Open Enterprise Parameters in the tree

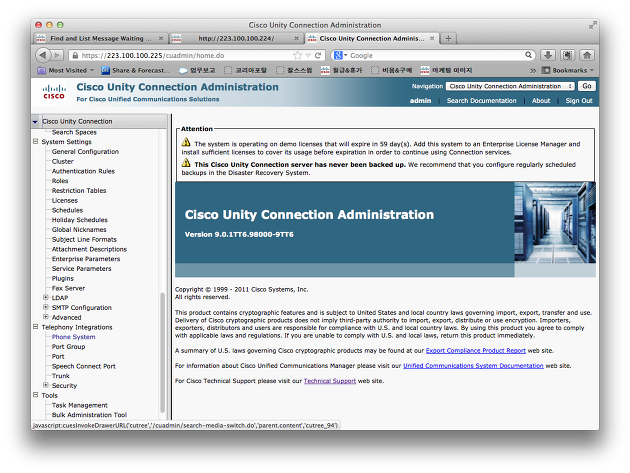point(86,259)
